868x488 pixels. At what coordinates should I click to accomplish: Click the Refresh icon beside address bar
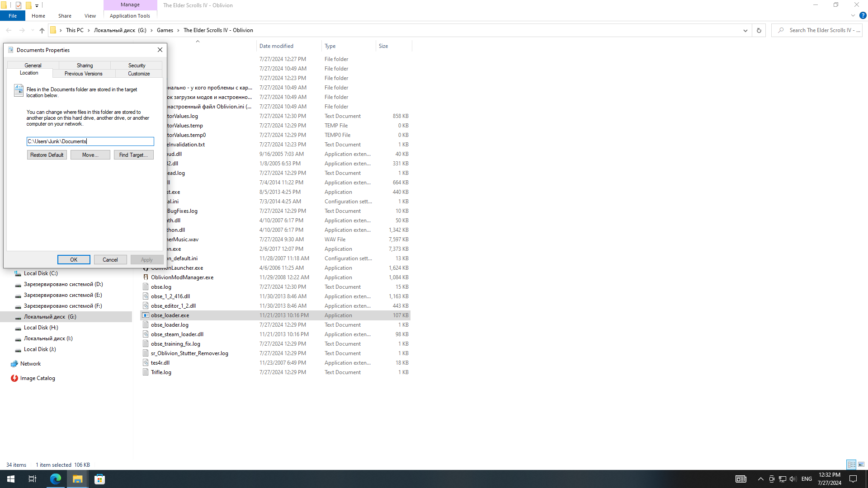[x=759, y=30]
